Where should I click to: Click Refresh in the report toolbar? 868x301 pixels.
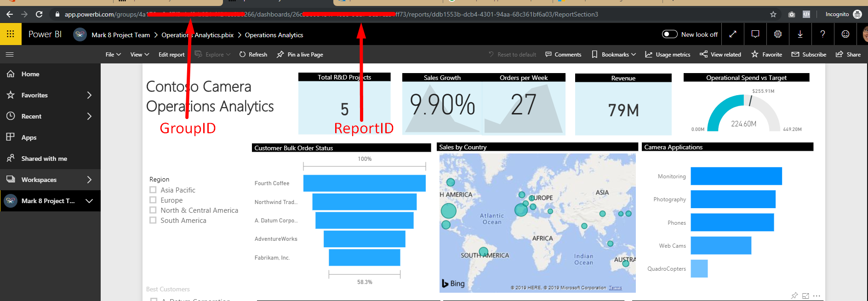pos(253,54)
